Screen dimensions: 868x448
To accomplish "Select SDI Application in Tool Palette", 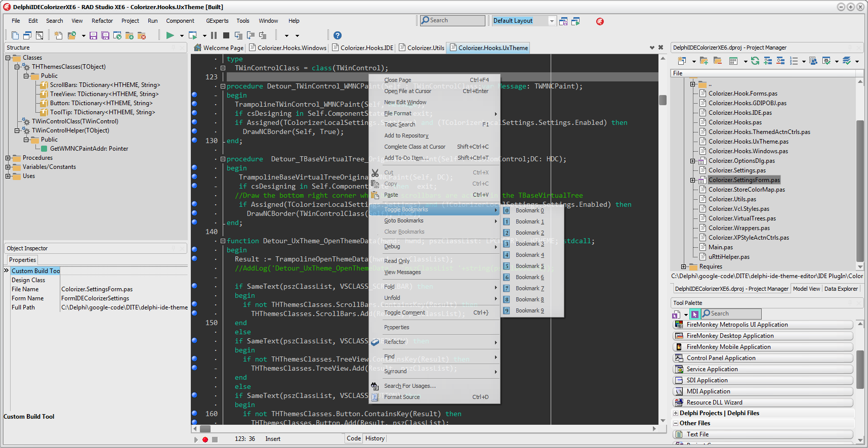I will click(707, 380).
